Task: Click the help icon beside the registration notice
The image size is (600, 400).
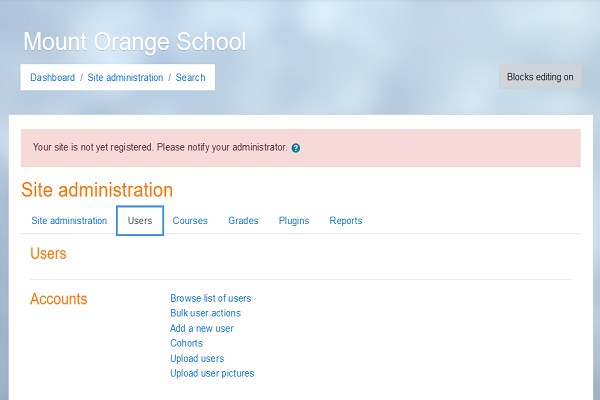Action: [x=296, y=148]
